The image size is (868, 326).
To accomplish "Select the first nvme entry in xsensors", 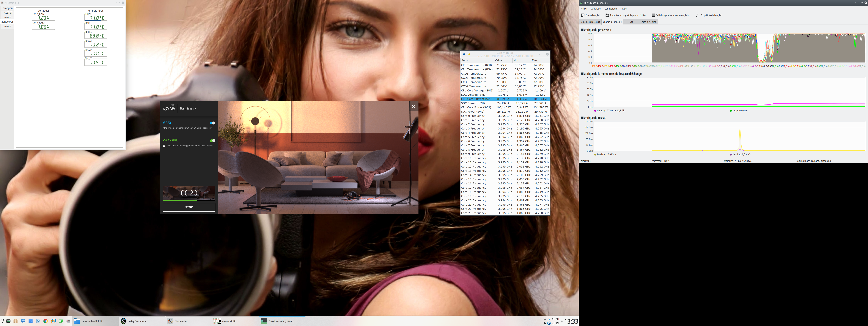I will click(8, 17).
